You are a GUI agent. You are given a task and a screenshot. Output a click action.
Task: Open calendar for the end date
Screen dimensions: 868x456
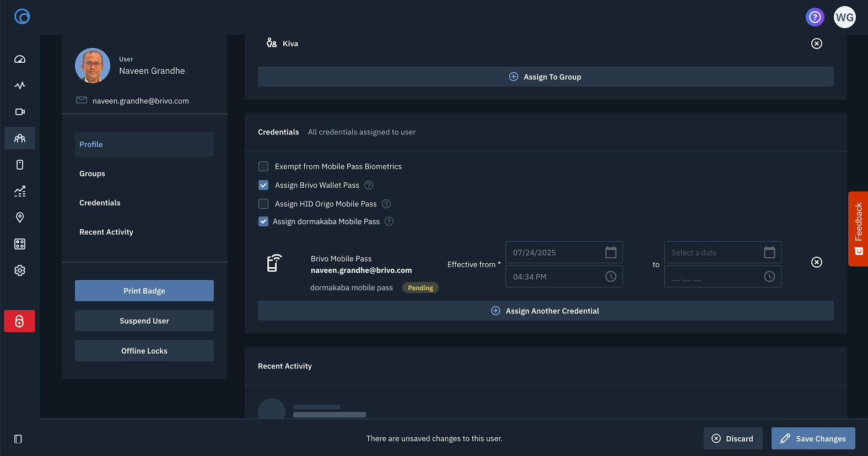pos(769,253)
